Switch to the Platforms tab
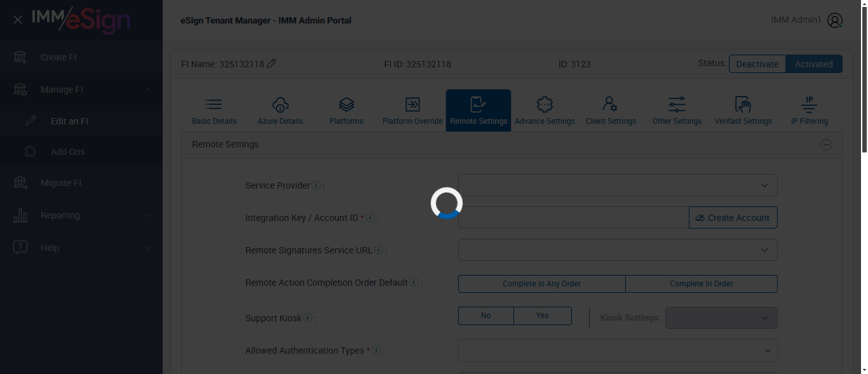Viewport: 868px width, 374px height. click(x=346, y=110)
